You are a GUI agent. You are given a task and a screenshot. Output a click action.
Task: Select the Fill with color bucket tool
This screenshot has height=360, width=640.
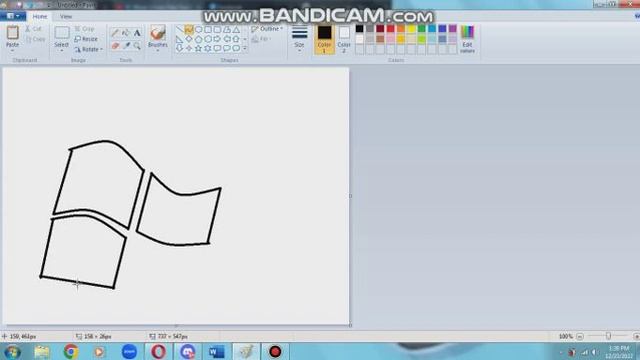coord(126,33)
